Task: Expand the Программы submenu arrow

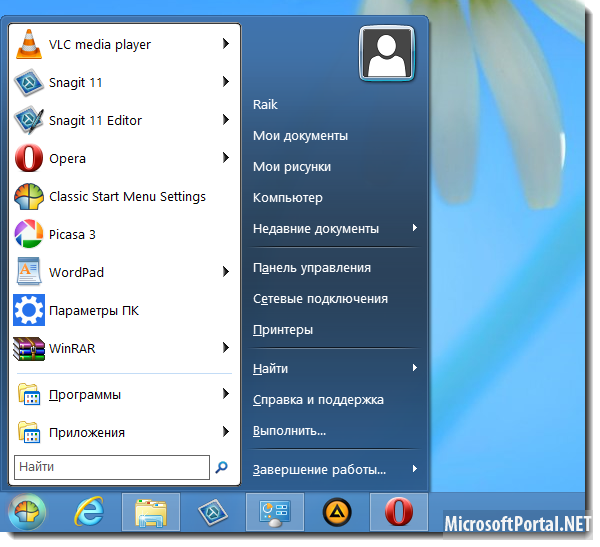Action: click(x=226, y=394)
